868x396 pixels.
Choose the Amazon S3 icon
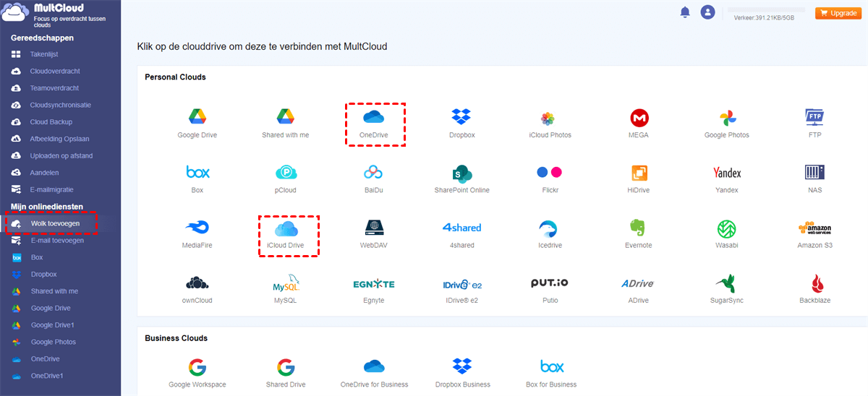815,228
